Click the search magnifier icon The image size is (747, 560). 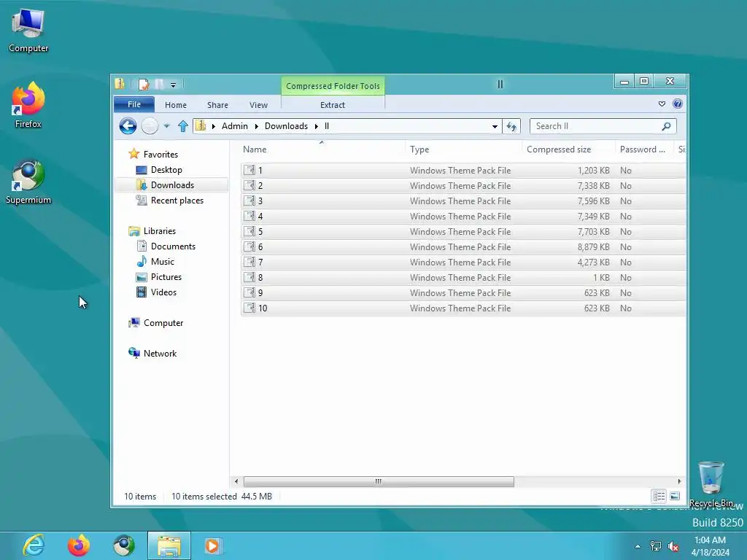[x=666, y=126]
